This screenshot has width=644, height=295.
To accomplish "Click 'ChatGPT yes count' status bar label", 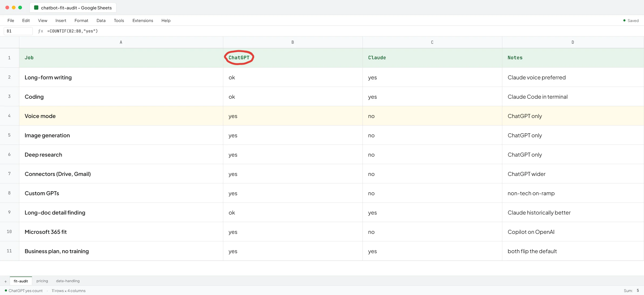I will tap(25, 291).
